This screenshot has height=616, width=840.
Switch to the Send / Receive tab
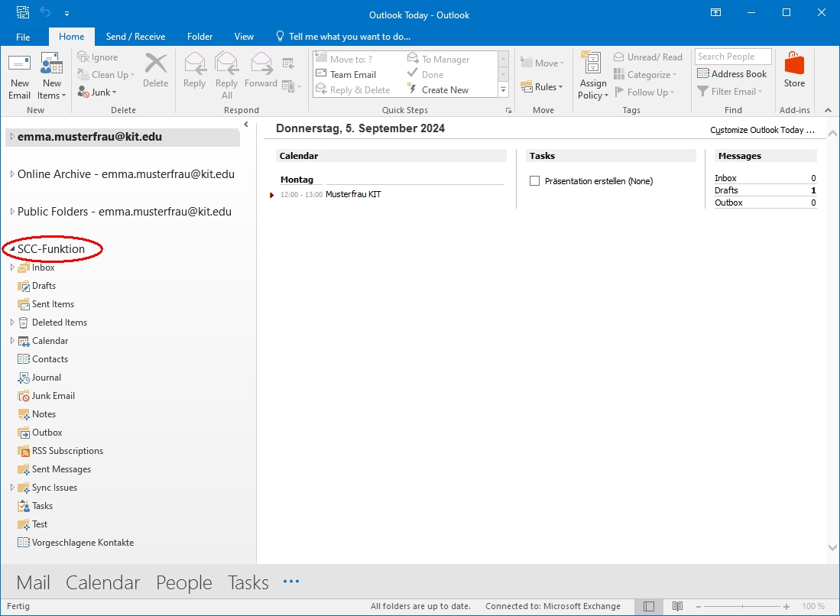[x=135, y=37]
